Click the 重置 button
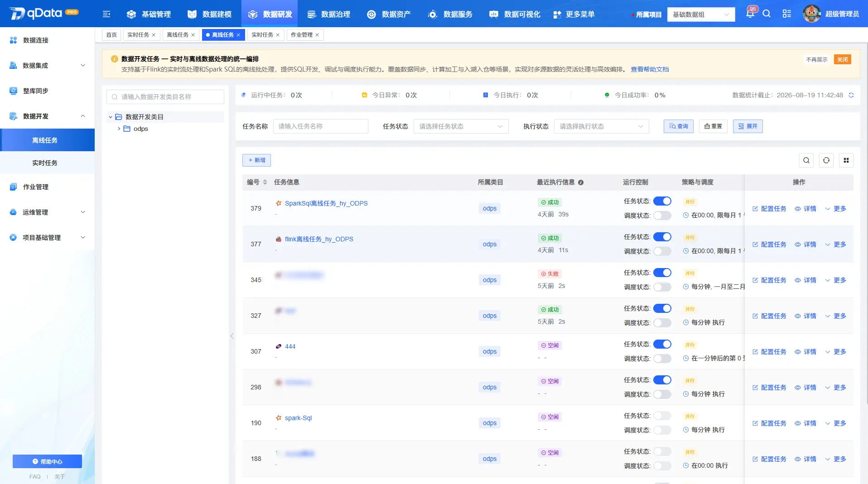Image resolution: width=868 pixels, height=484 pixels. pos(713,126)
